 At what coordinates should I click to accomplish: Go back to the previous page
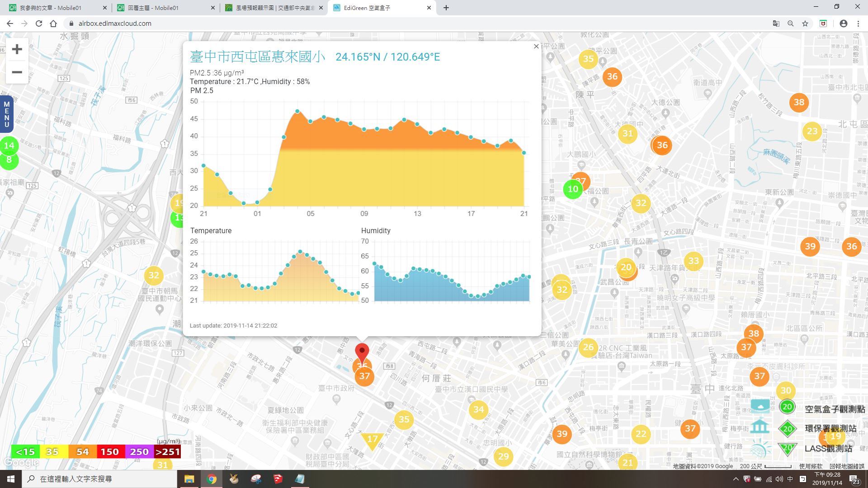click(10, 23)
